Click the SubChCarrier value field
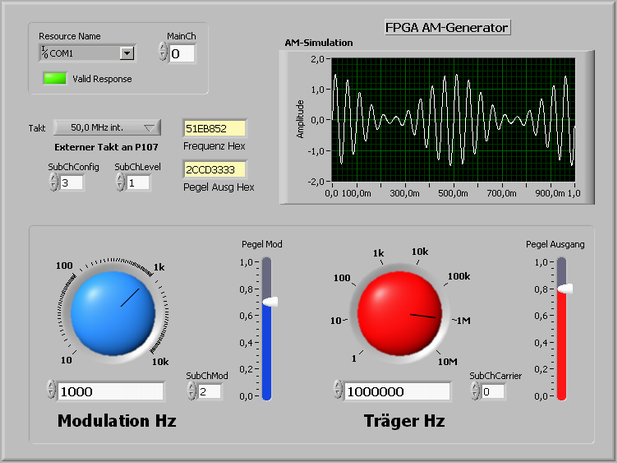The image size is (617, 463). [x=493, y=391]
